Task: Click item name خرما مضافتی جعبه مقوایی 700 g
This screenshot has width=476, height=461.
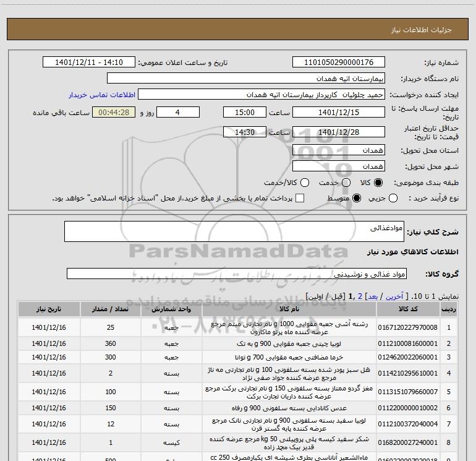Action: point(289,357)
